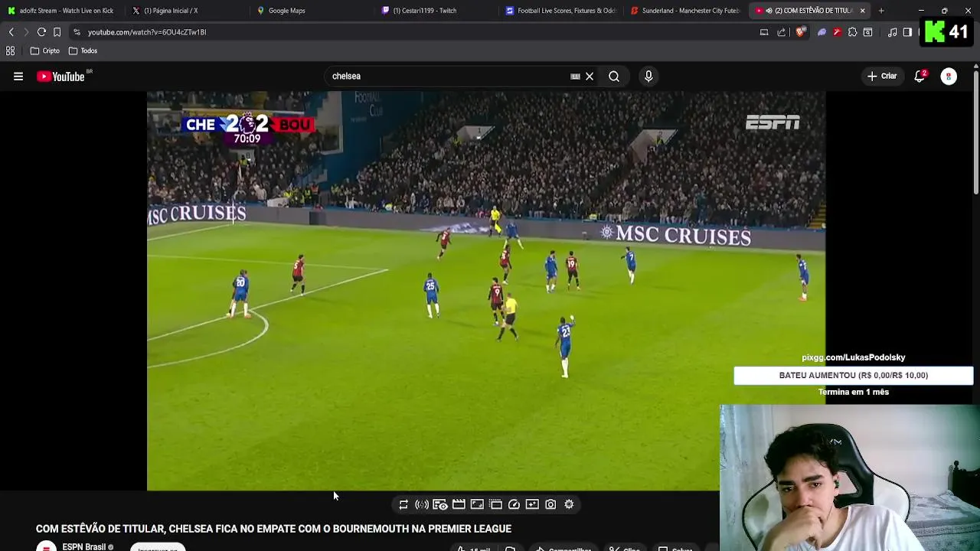
Task: Open the Brave Shields lion icon
Action: (800, 32)
